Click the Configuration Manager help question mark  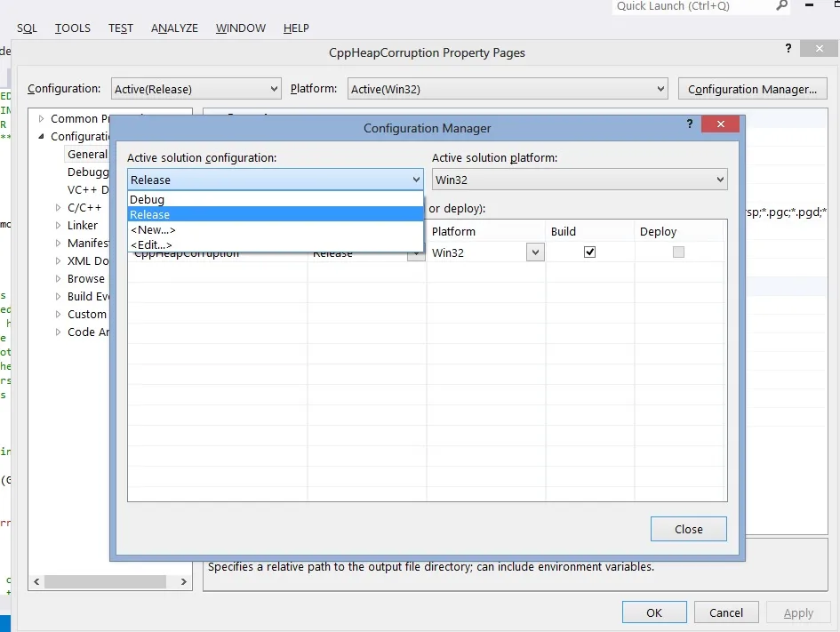pos(690,124)
